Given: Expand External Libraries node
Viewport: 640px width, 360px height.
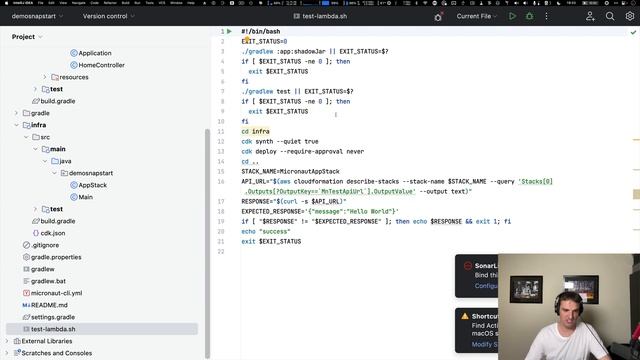Looking at the screenshot, I should [x=7, y=341].
